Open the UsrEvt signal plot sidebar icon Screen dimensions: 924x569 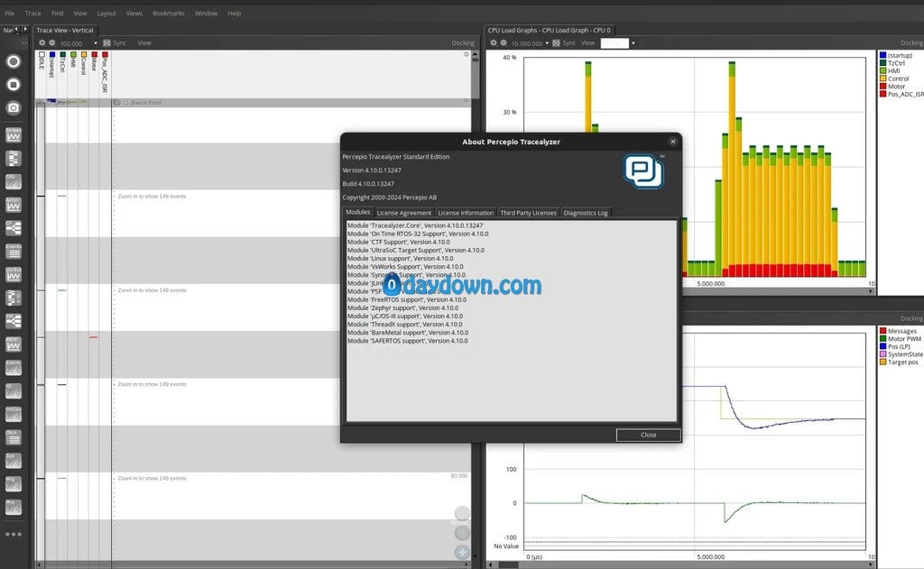13,274
